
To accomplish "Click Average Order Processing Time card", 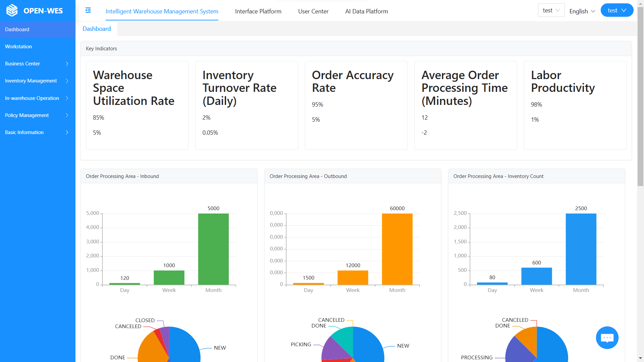I will click(x=466, y=105).
